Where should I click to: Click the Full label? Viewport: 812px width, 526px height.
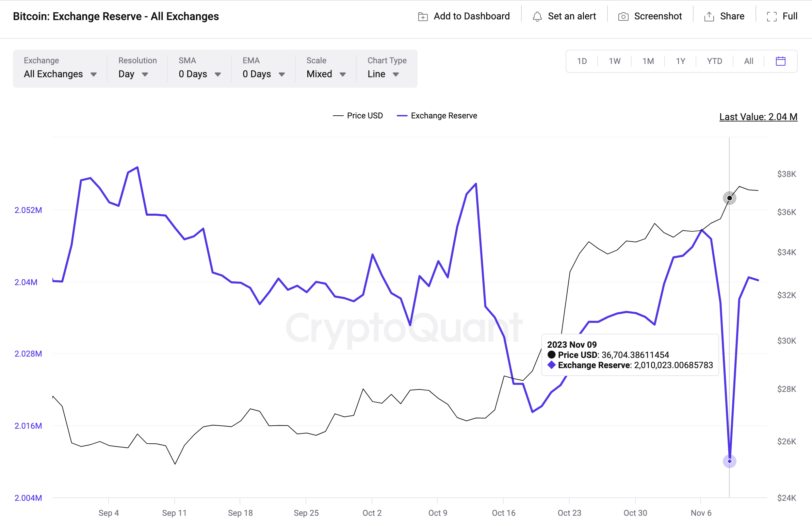tap(790, 16)
